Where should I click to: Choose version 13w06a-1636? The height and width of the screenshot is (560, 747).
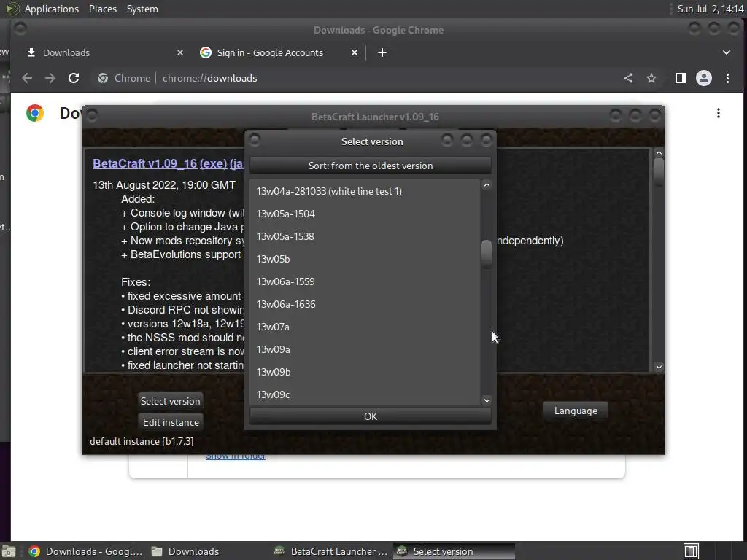tap(365, 304)
